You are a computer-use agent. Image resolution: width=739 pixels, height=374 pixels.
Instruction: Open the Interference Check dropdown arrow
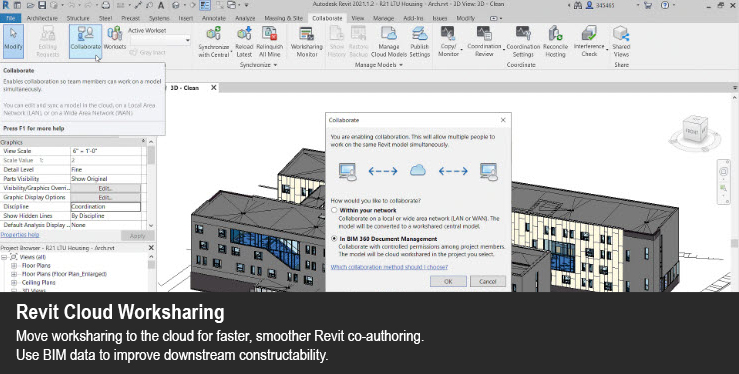pos(607,49)
